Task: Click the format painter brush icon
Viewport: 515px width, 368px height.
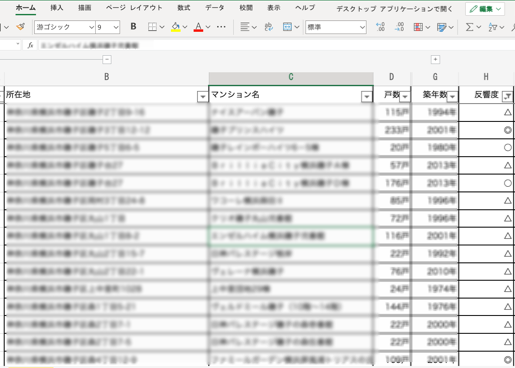Action: pyautogui.click(x=21, y=27)
